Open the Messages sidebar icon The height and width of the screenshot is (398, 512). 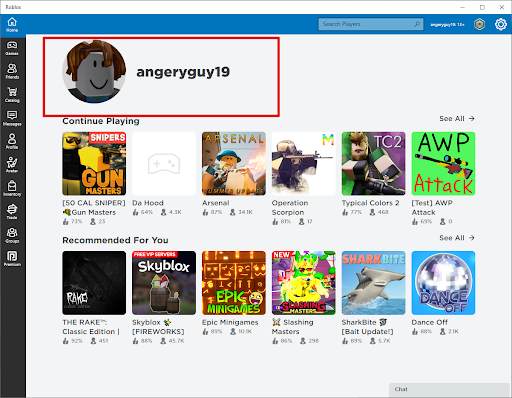tap(12, 118)
